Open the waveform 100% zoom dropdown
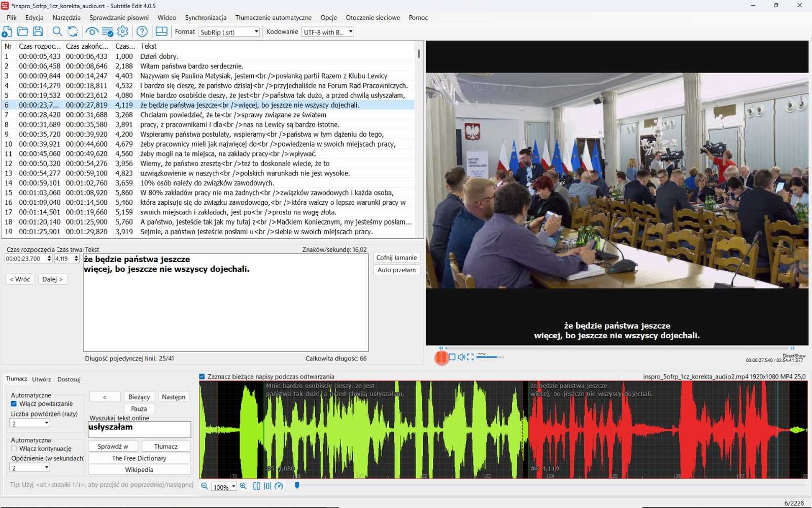This screenshot has height=508, width=812. (224, 487)
